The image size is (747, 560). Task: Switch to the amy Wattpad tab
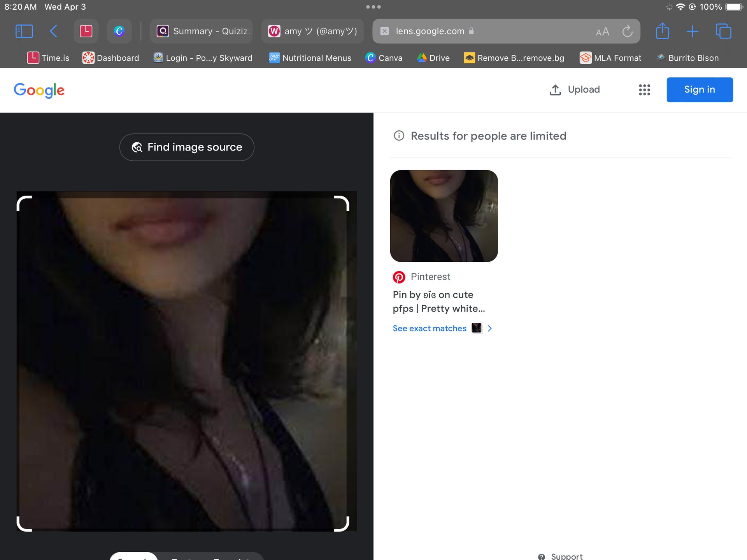[x=312, y=31]
